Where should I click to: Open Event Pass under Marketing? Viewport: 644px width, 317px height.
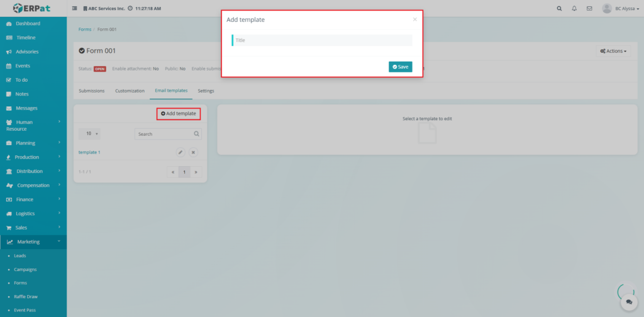tap(25, 310)
